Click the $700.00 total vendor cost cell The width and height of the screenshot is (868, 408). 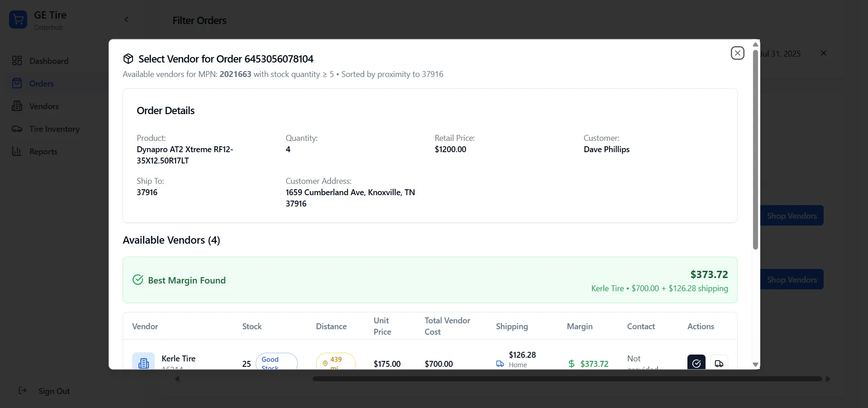point(439,364)
